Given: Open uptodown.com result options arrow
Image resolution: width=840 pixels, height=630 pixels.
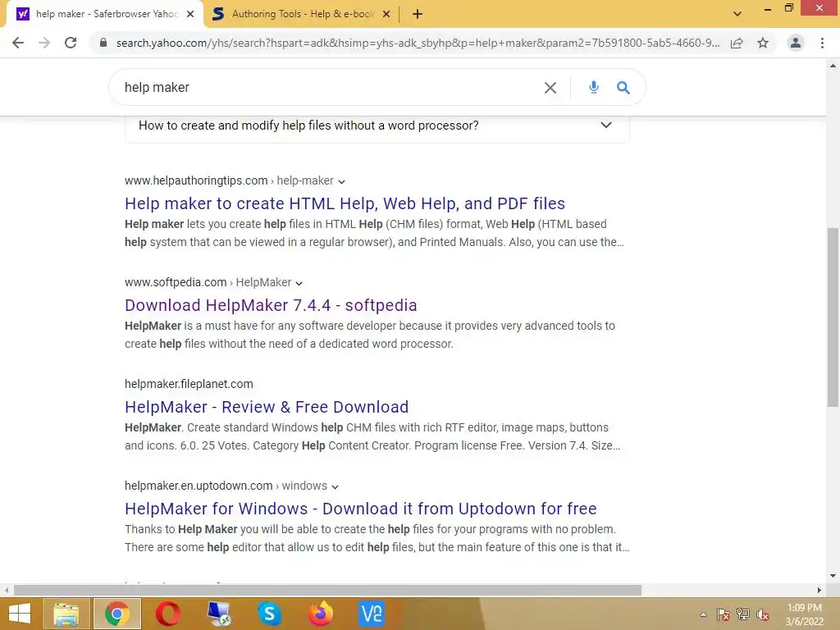Looking at the screenshot, I should tap(335, 487).
